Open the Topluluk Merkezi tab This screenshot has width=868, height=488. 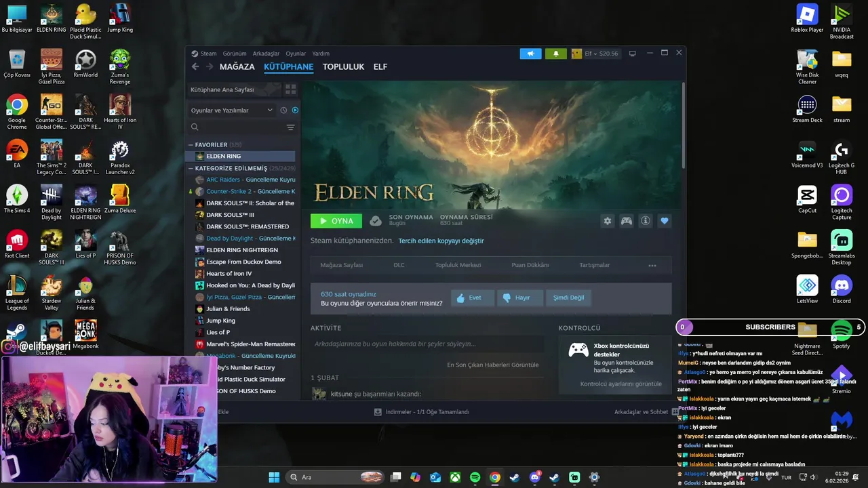click(458, 265)
